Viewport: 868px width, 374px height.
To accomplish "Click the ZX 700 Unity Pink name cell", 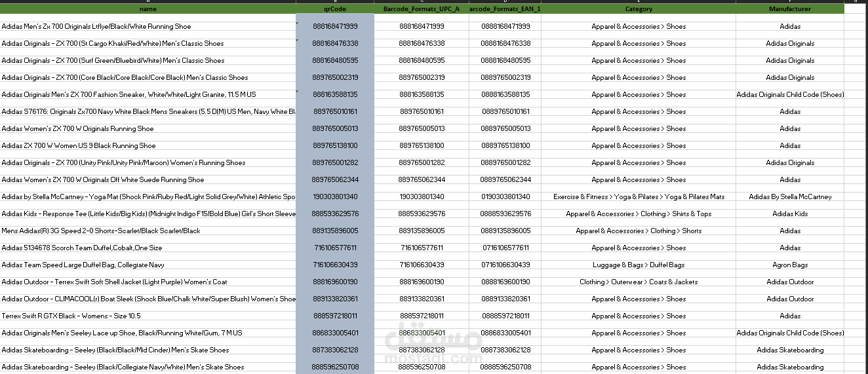I will [x=148, y=162].
